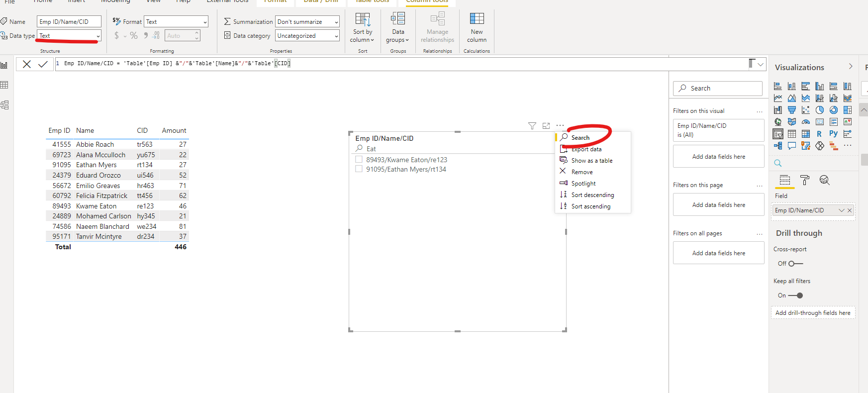
Task: Open the Format dropdown showing Text
Action: pyautogui.click(x=176, y=22)
